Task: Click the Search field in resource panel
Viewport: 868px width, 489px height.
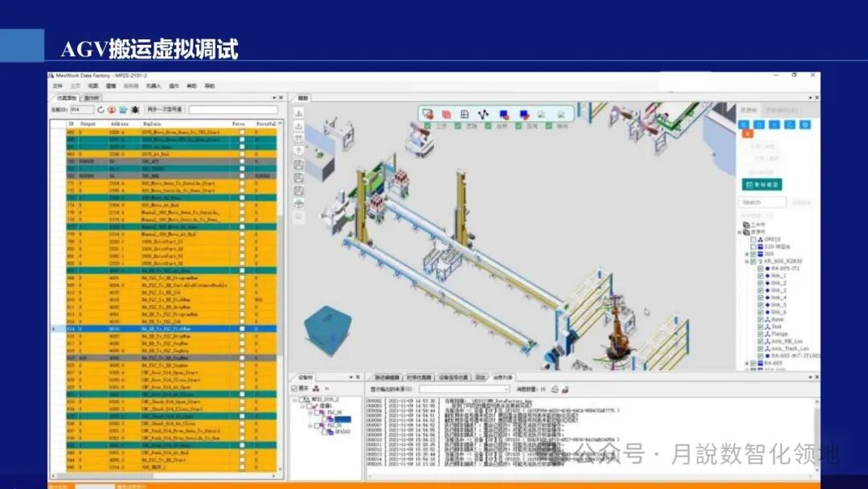Action: (x=762, y=202)
